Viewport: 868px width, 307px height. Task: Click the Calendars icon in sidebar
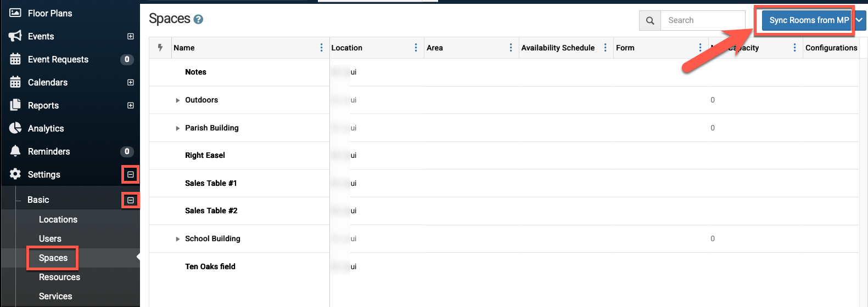[x=15, y=82]
